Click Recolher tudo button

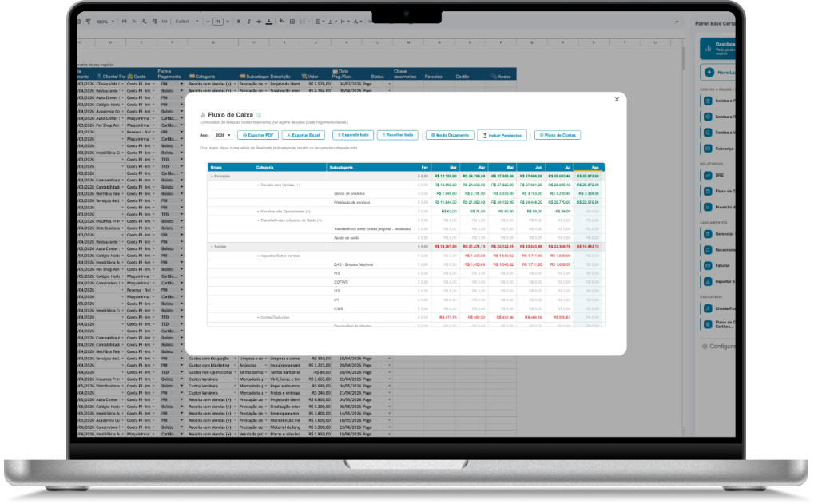click(x=398, y=135)
